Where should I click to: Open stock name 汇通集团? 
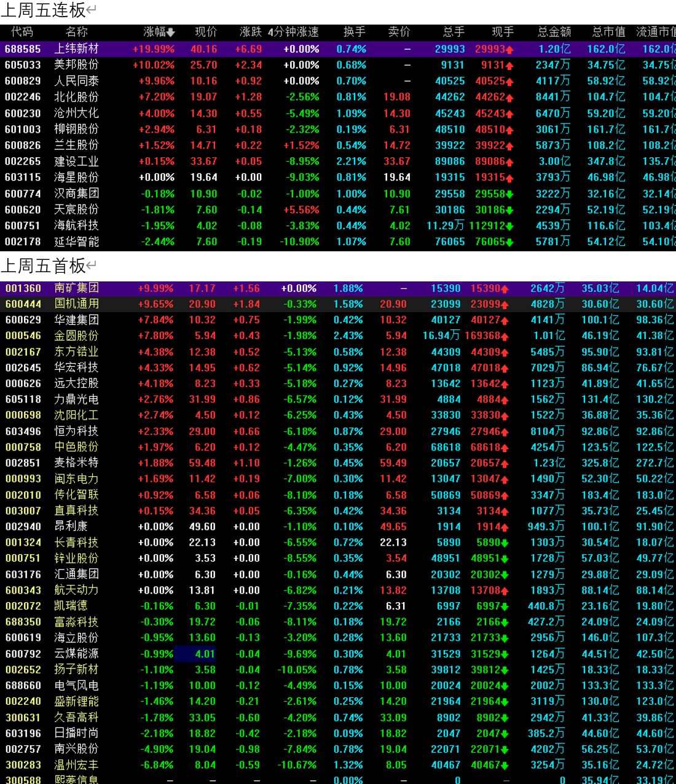pyautogui.click(x=76, y=574)
